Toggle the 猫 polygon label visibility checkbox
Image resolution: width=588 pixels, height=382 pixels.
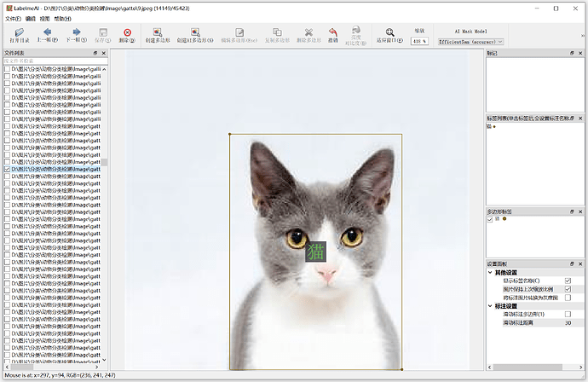[490, 219]
